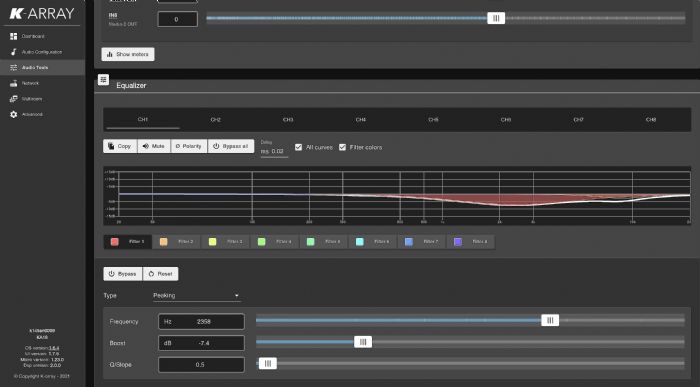Switch to the CH4 channel tab
This screenshot has height=387, width=700.
click(361, 120)
